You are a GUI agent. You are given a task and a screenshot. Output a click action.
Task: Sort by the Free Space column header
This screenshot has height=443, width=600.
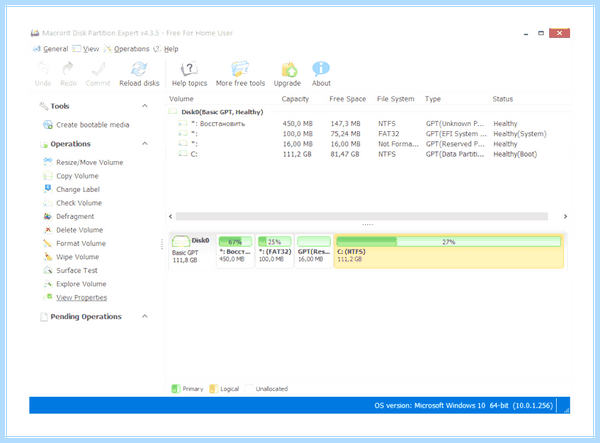pyautogui.click(x=347, y=99)
